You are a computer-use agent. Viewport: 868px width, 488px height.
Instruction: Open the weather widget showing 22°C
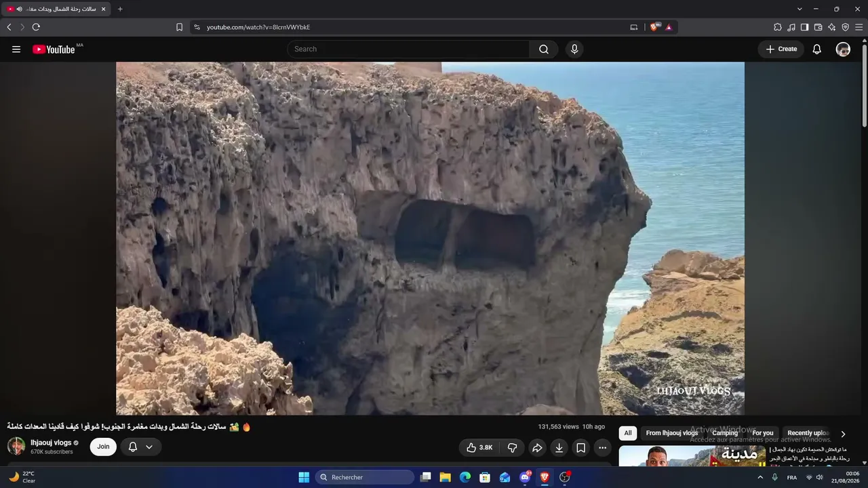22,477
